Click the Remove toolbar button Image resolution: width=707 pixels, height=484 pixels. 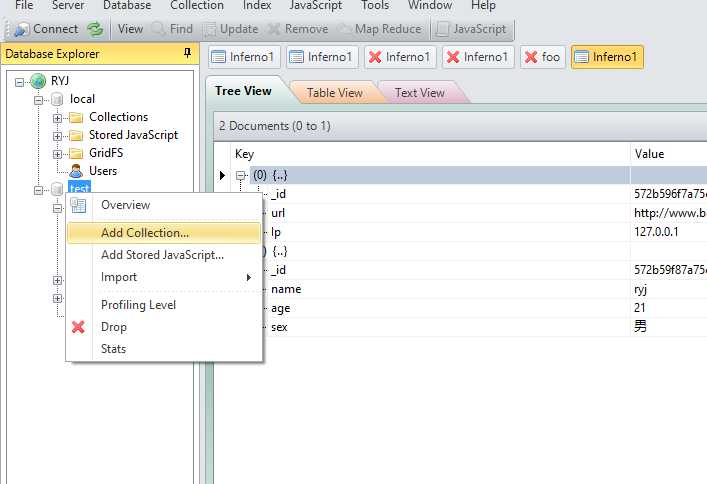298,29
